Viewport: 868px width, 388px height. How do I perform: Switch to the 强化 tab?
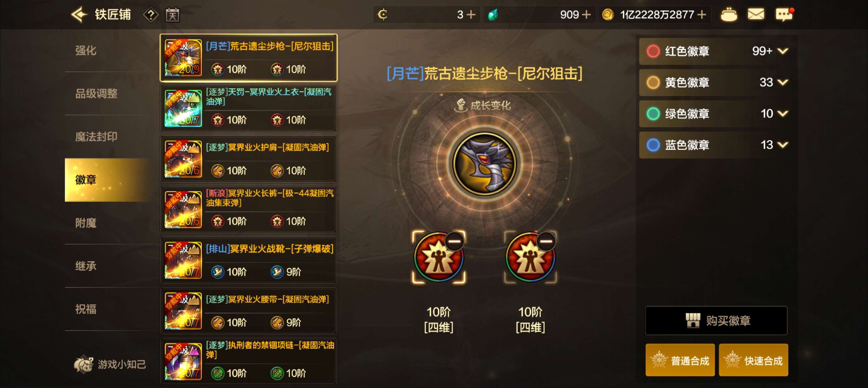tap(85, 50)
